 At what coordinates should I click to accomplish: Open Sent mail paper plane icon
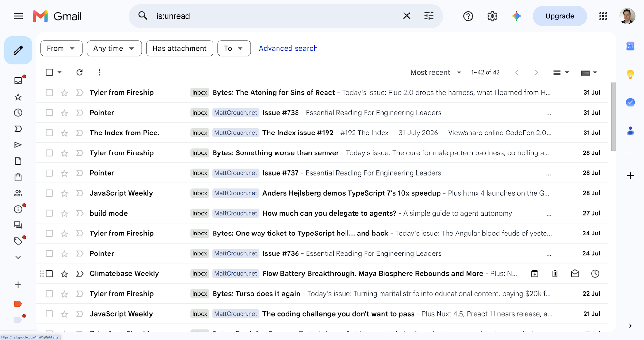coord(18,145)
